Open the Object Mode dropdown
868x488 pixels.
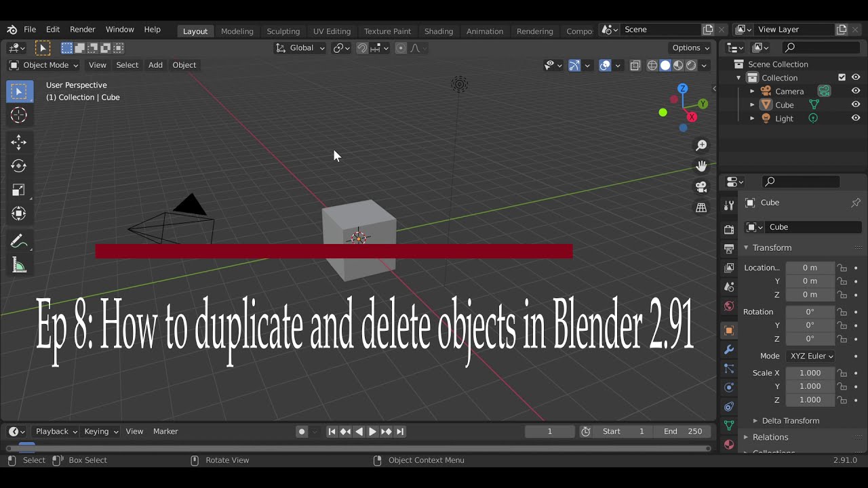click(x=43, y=65)
